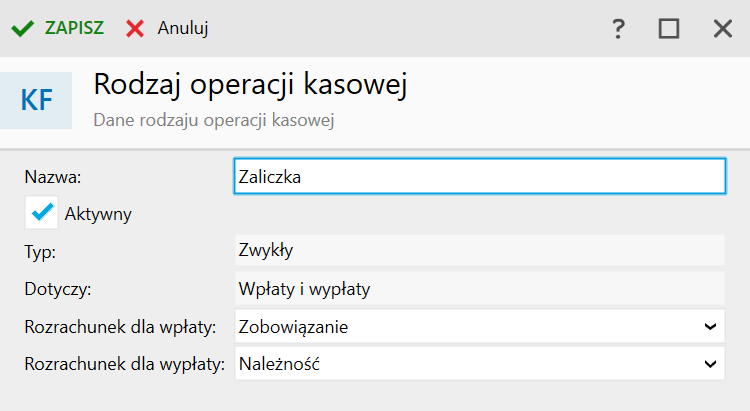Click the Anuluj button text
750x411 pixels.
(x=183, y=28)
